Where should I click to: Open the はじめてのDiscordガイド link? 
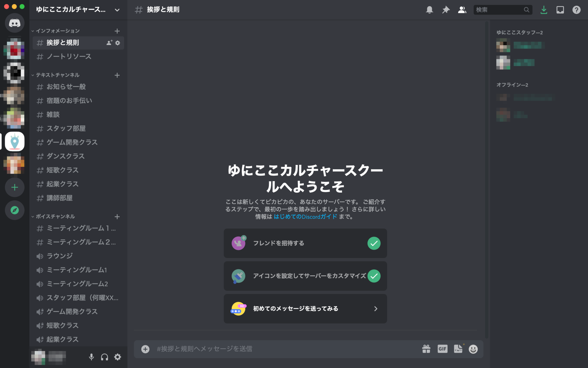tap(305, 217)
